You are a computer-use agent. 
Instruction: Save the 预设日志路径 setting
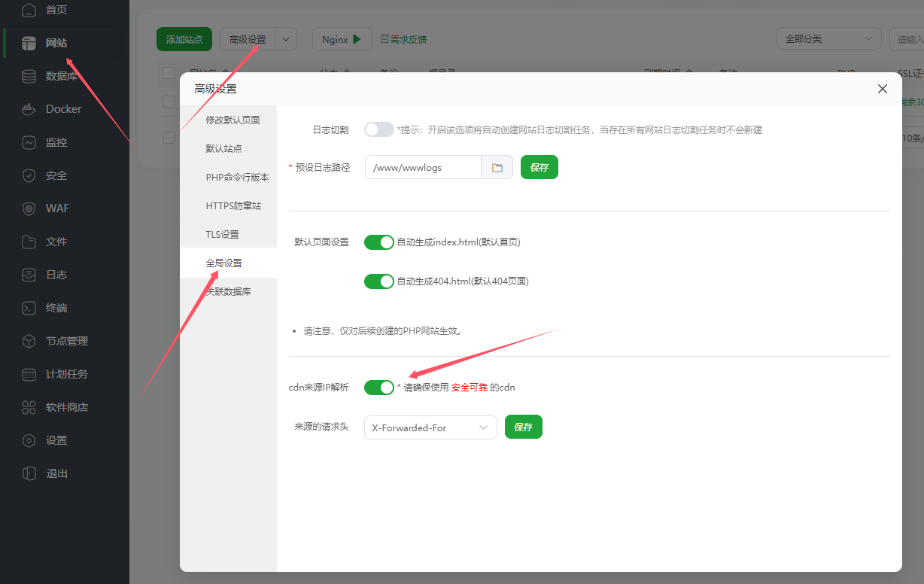[540, 167]
